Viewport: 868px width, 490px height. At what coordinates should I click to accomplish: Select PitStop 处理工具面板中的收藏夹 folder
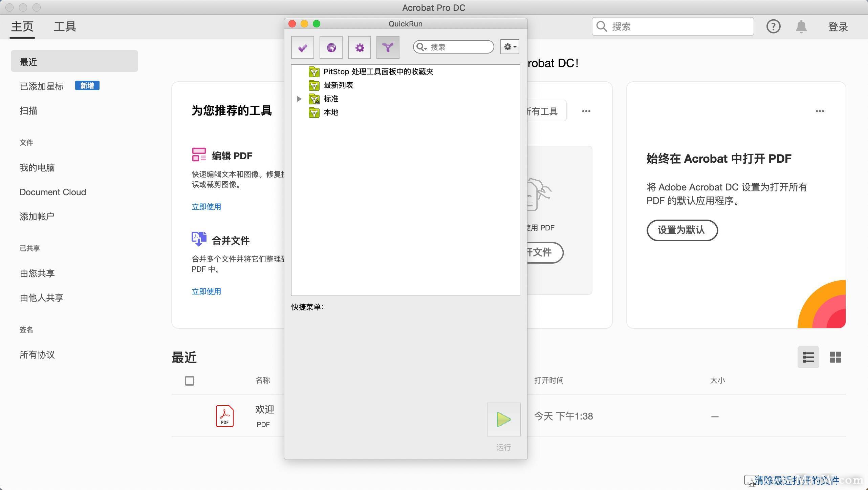coord(406,72)
